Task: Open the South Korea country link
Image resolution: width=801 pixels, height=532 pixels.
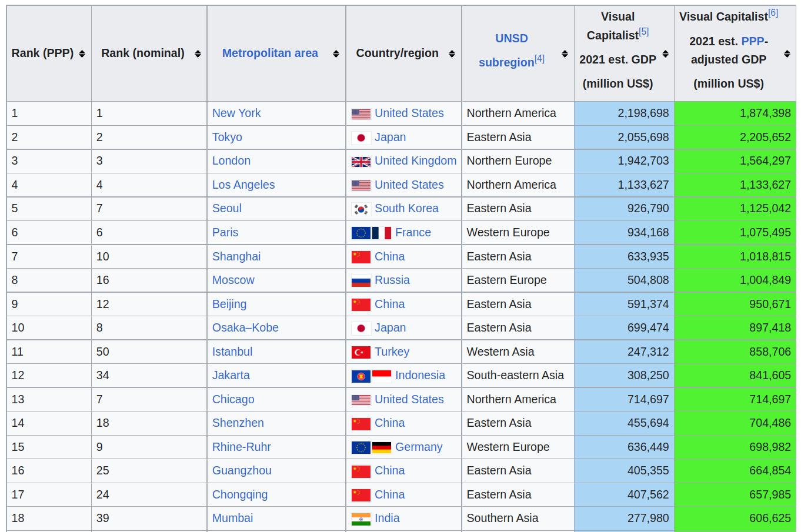Action: pos(406,208)
